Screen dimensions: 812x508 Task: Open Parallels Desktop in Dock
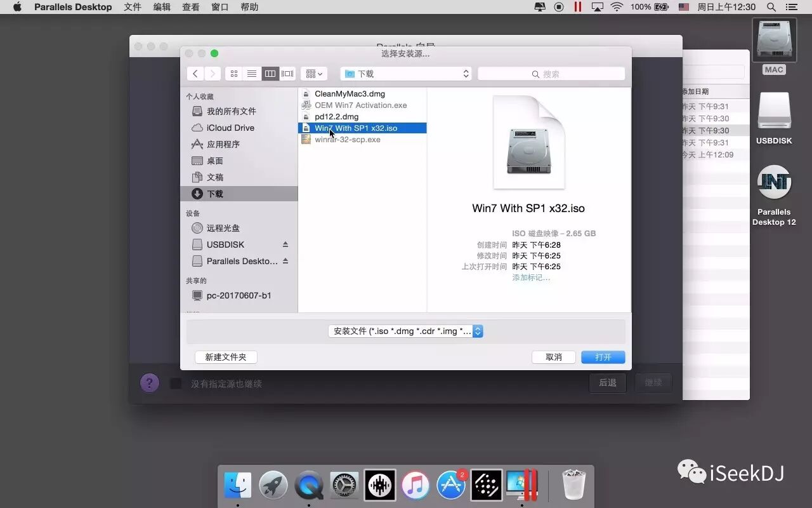(522, 486)
